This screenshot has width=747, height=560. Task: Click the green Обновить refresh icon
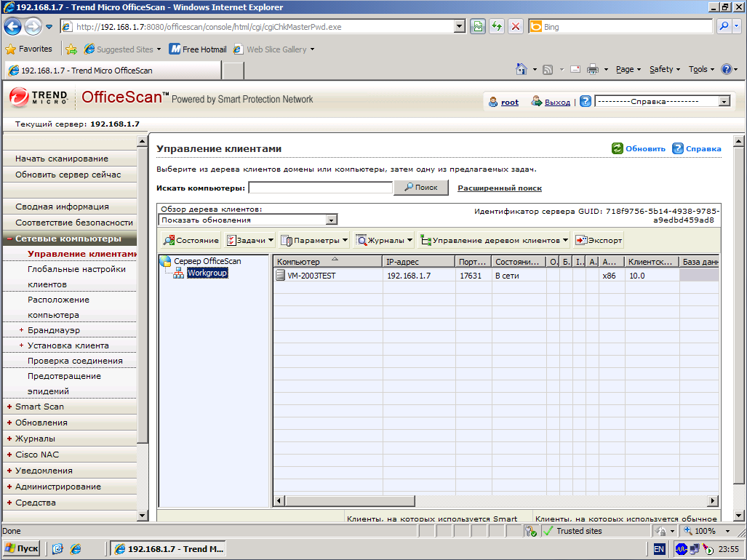(618, 148)
